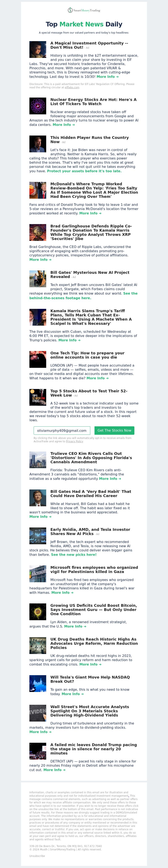168x868 pixels.
Task: Open the McDonald's Trump Yelp thumbnail
Action: (x=38, y=190)
